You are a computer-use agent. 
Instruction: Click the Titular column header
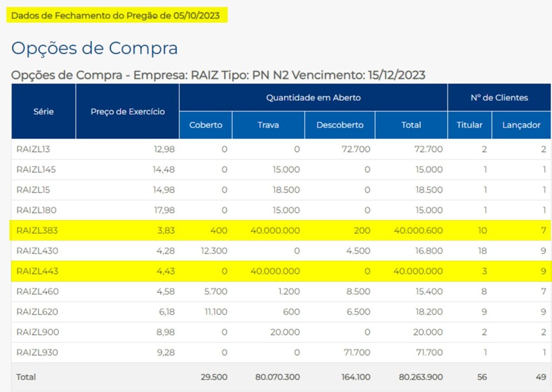pyautogui.click(x=469, y=124)
